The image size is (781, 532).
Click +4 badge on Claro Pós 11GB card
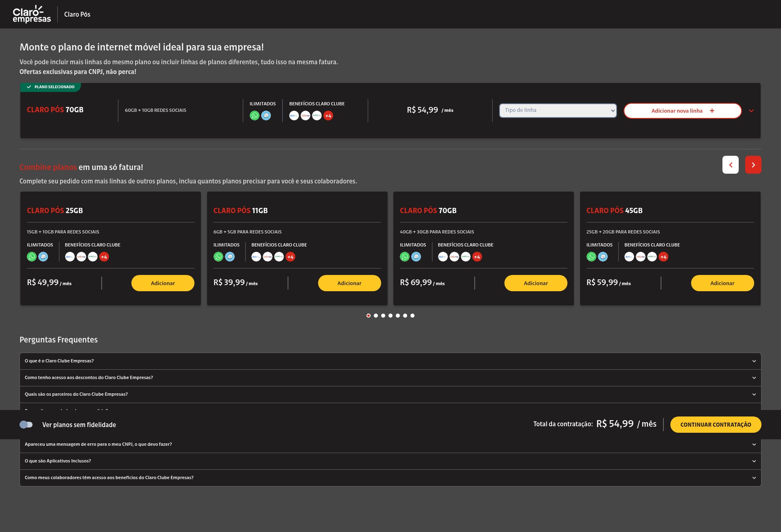point(290,257)
